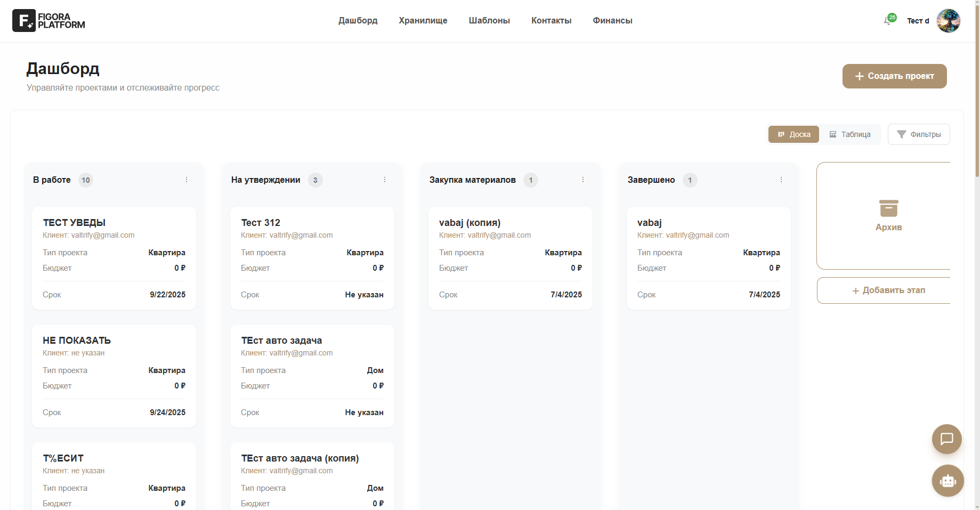Open the Archive box icon
Screen dimensions: 980x510
click(888, 208)
